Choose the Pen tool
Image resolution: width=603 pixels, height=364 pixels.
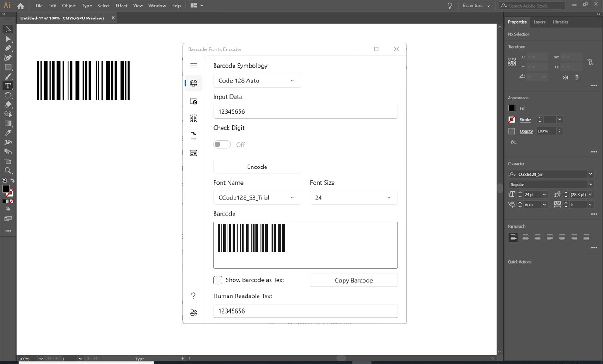pos(7,48)
